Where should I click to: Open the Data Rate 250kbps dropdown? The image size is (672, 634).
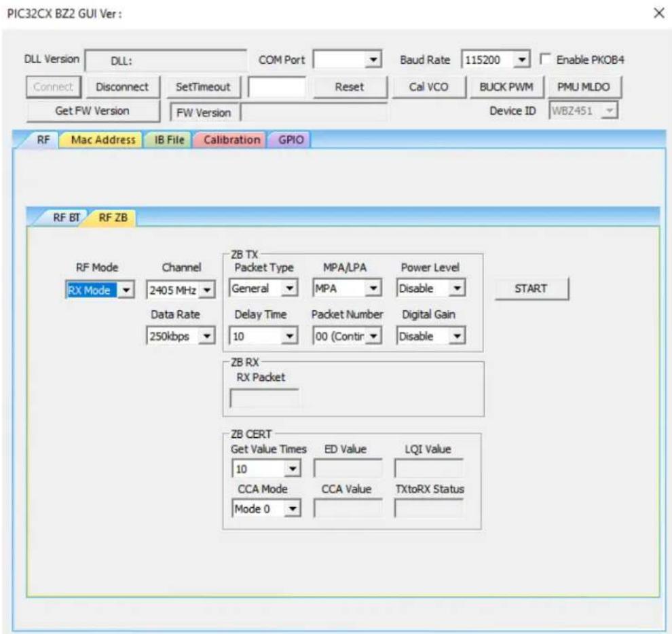[207, 335]
